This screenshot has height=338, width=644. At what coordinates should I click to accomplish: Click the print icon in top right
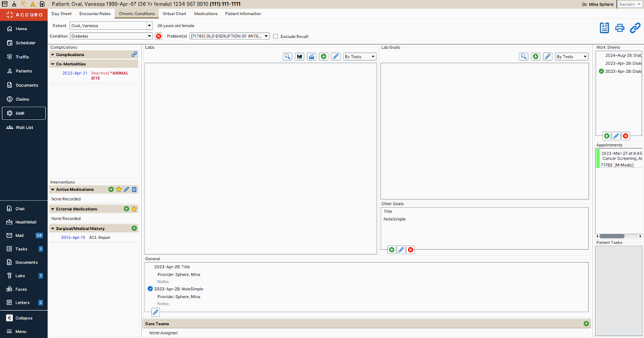pyautogui.click(x=620, y=28)
